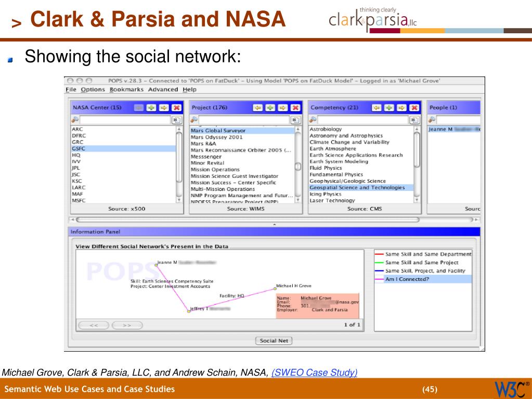Click the Jeanne M node in the graph

tap(157, 265)
